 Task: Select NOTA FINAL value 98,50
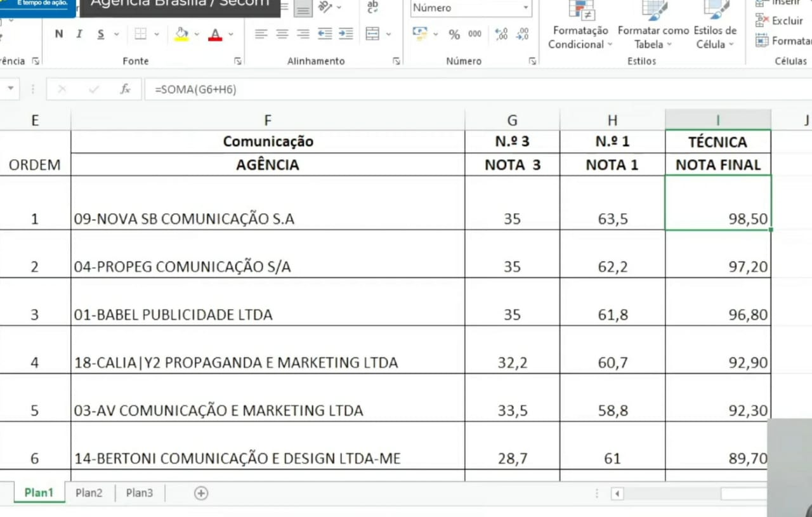click(x=718, y=203)
